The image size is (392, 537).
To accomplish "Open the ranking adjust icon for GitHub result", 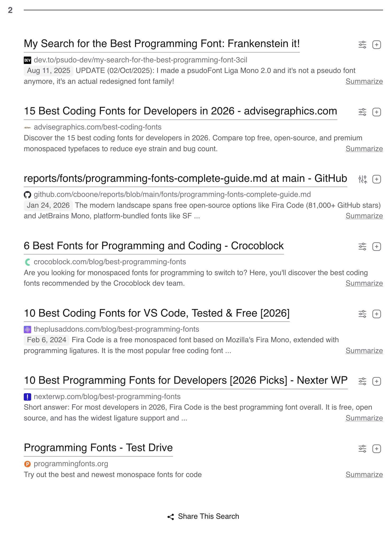I will coord(362,179).
